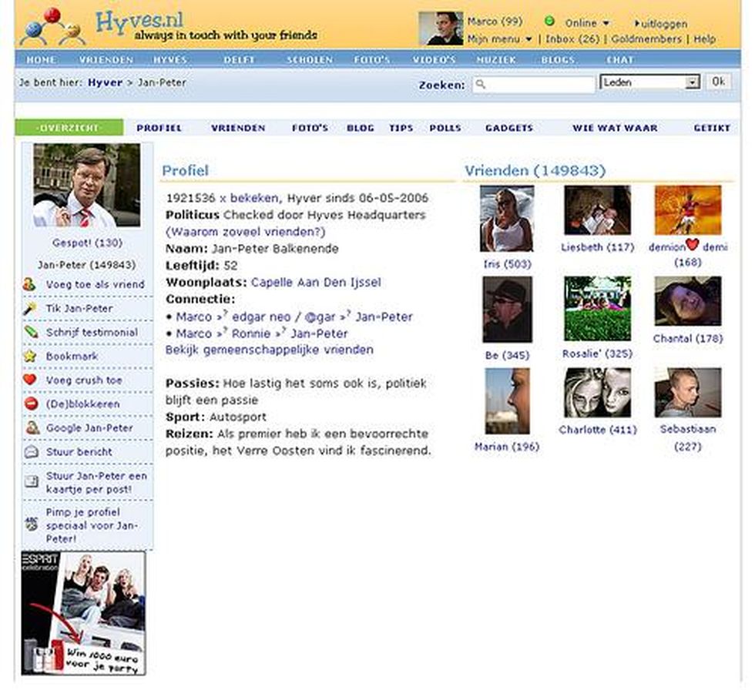Open the Polls tab
755x700 pixels.
[445, 128]
